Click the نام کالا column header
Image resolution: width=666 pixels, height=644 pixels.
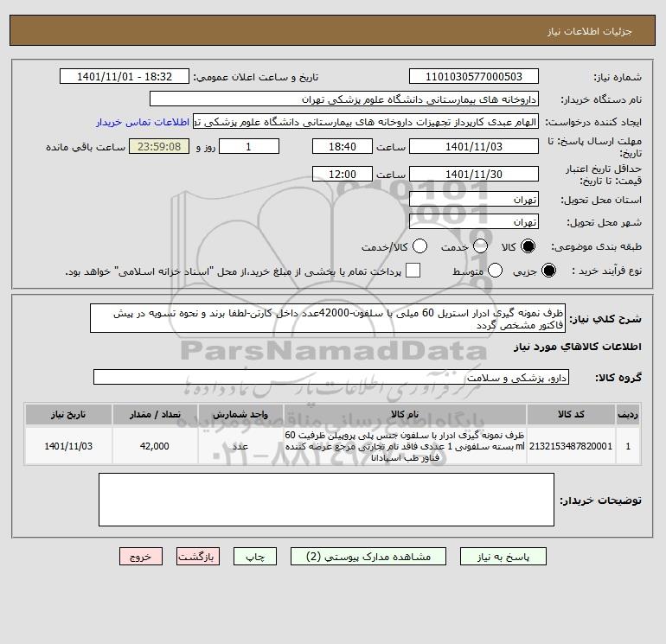(405, 414)
